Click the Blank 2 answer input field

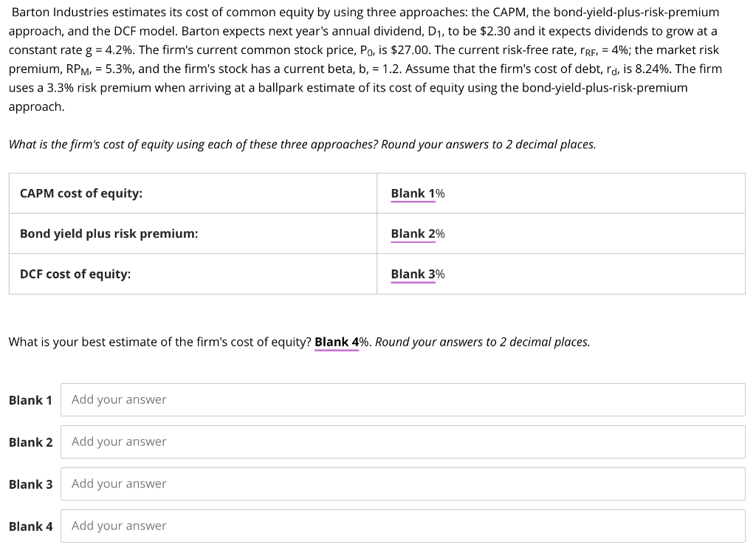click(403, 442)
